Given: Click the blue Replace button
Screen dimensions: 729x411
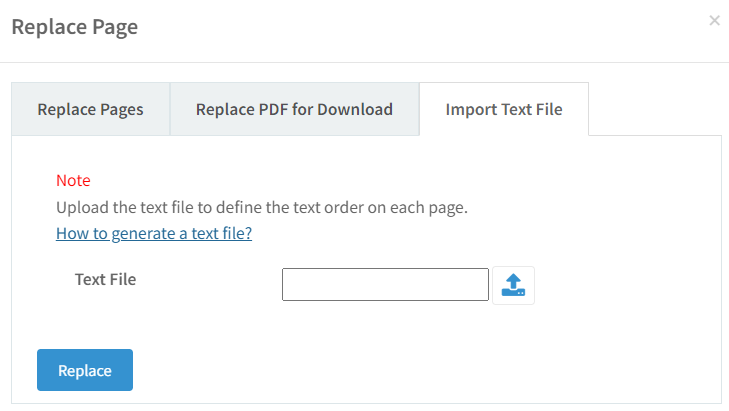Looking at the screenshot, I should 85,370.
